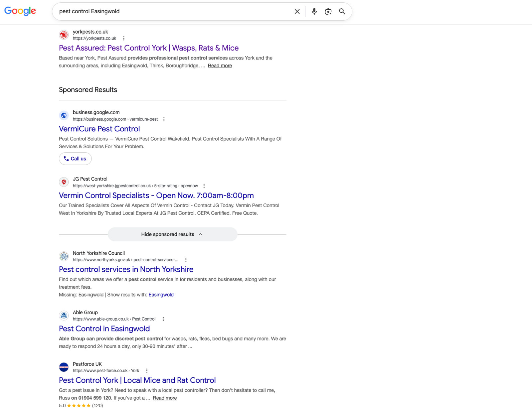Viewport: 532px width, 408px height.
Task: Open VermiCure Pest Control sponsored link
Action: 99,129
